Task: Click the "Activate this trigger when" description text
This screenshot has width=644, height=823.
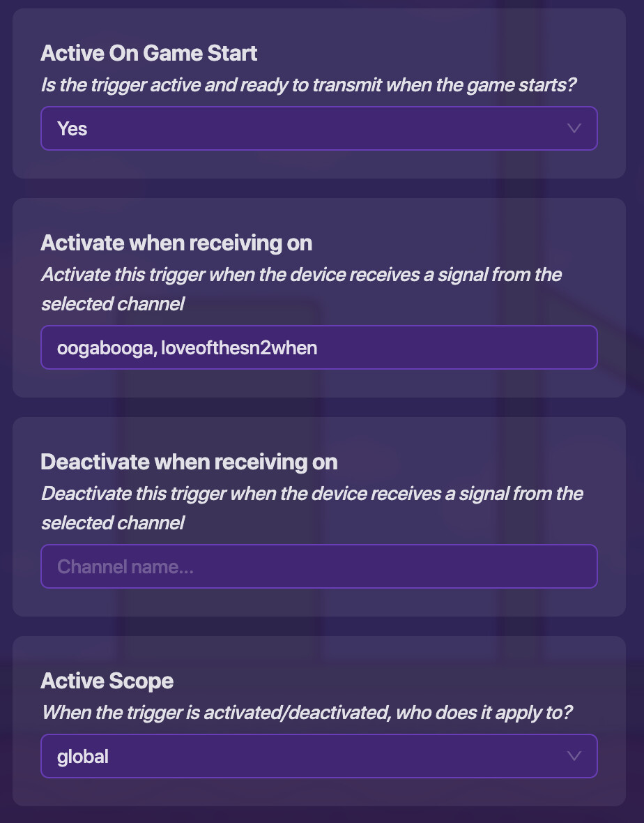Action: 301,275
